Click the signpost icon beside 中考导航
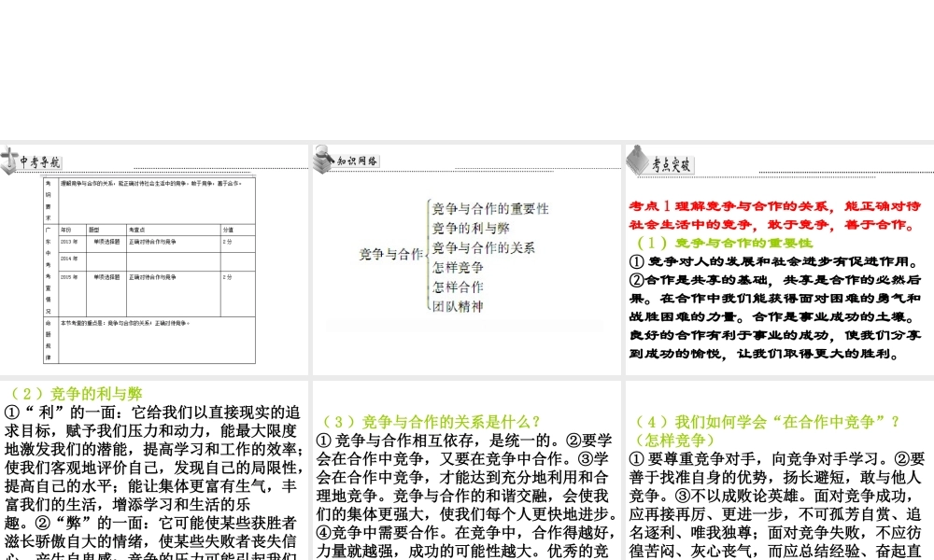 tap(9, 161)
